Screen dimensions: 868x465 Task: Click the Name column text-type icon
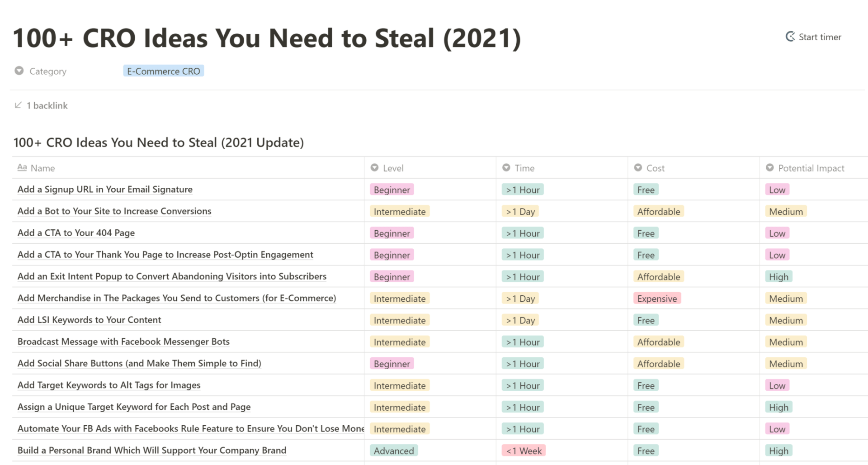click(x=22, y=167)
